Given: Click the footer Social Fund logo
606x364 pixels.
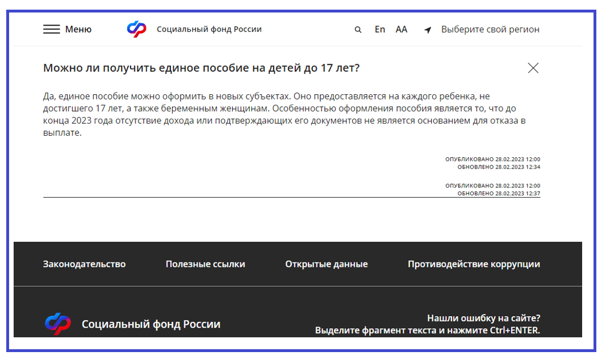Looking at the screenshot, I should pyautogui.click(x=58, y=324).
